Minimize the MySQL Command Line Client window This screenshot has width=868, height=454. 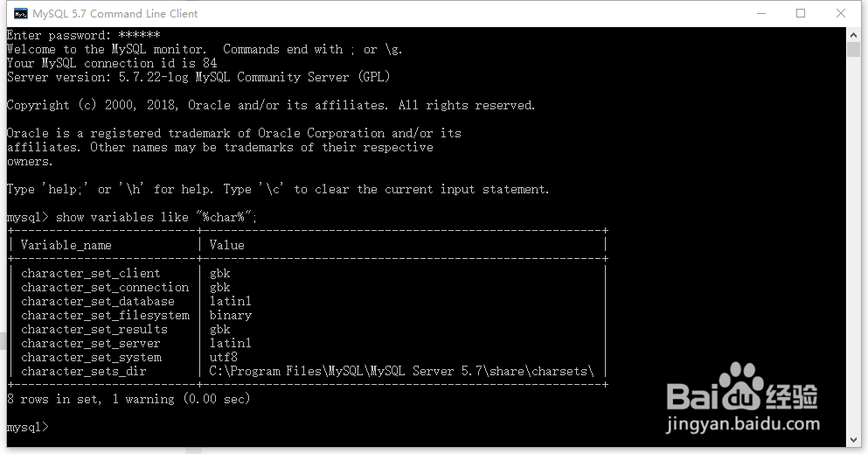(x=760, y=13)
